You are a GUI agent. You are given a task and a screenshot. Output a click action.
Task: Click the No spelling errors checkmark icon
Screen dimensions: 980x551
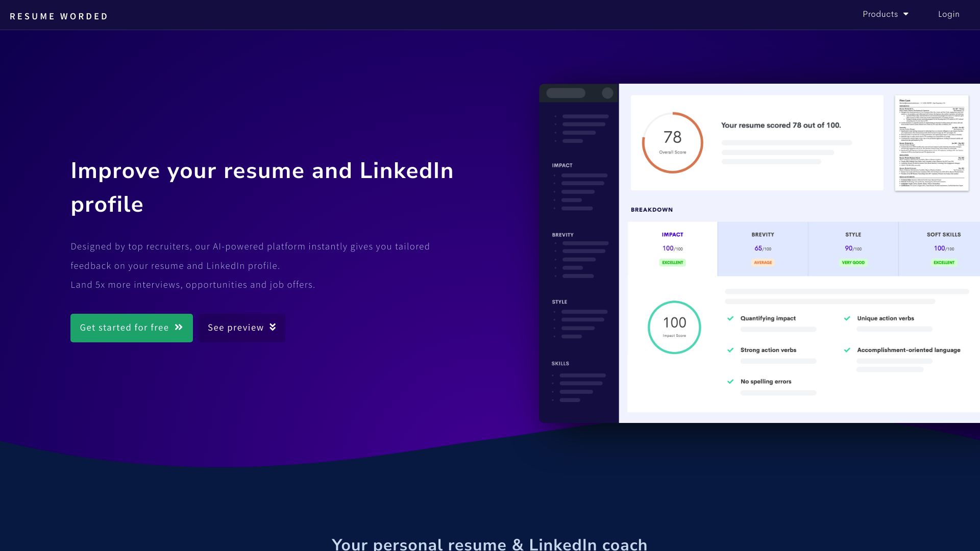point(731,382)
